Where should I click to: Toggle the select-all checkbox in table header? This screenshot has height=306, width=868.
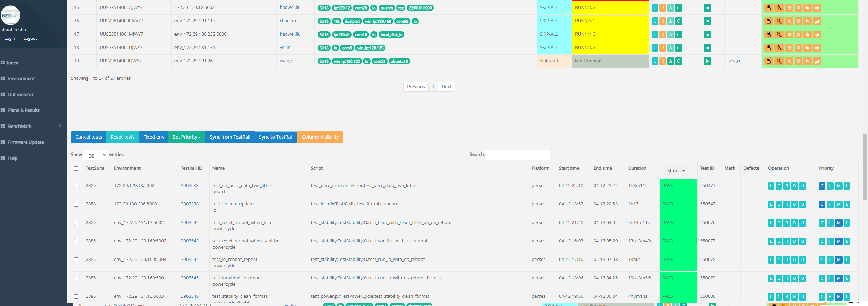click(x=76, y=168)
